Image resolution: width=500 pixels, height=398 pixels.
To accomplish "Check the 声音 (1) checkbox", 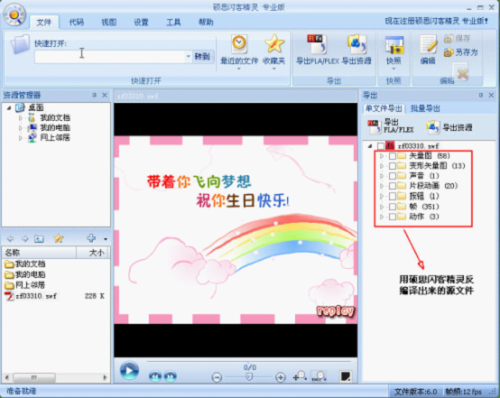I will (x=392, y=176).
